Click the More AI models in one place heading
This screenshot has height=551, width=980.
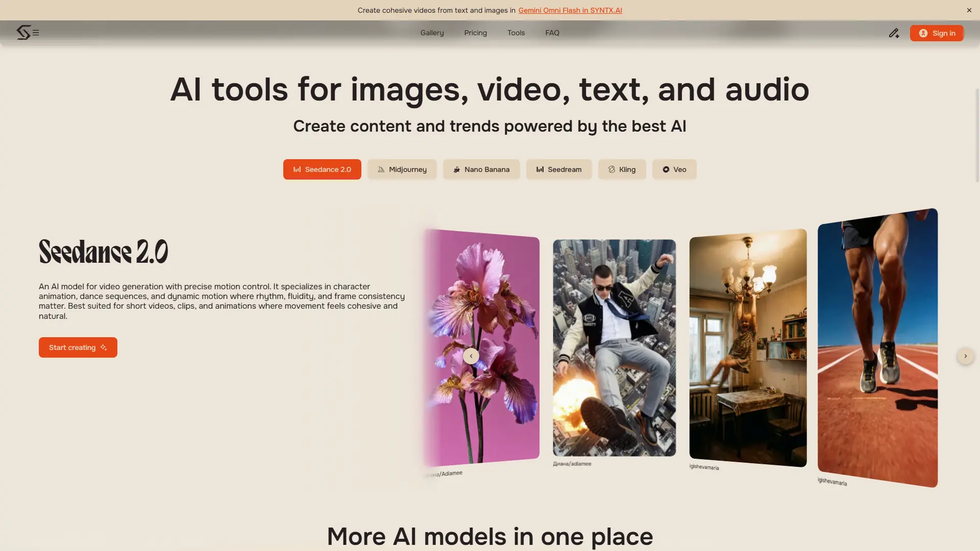490,537
